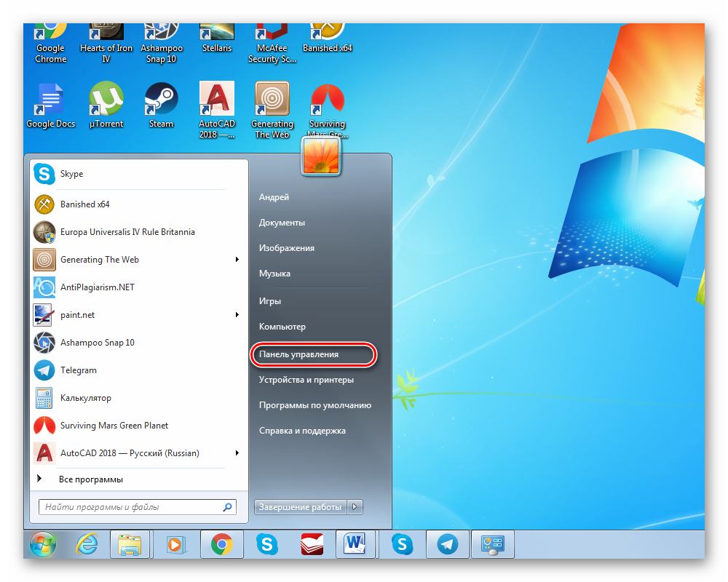Expand the AutoCAD 2018 jump list arrow
The width and height of the screenshot is (728, 582).
pyautogui.click(x=237, y=453)
